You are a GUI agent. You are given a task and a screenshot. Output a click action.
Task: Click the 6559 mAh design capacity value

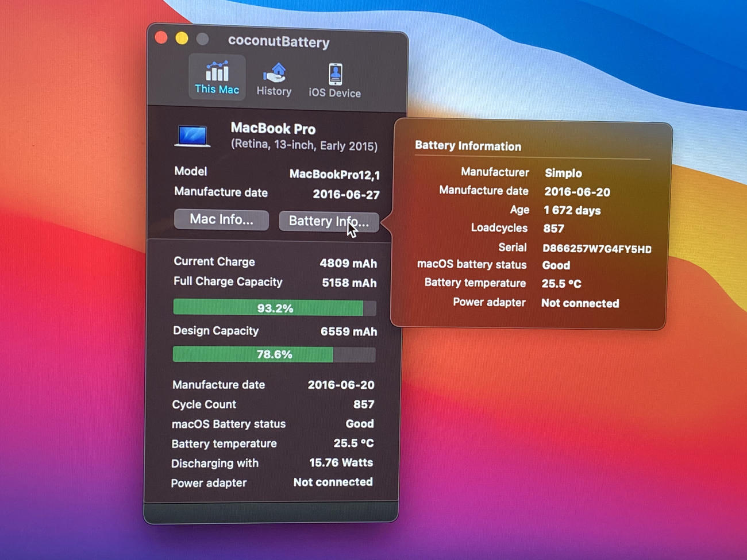click(349, 331)
